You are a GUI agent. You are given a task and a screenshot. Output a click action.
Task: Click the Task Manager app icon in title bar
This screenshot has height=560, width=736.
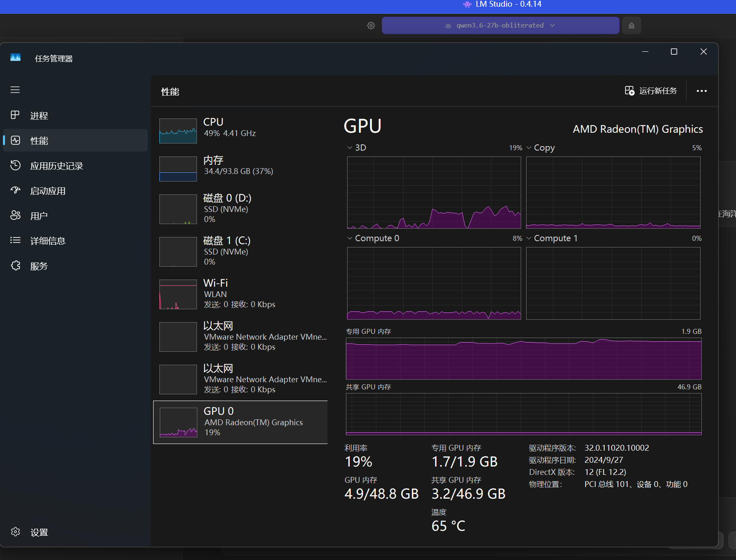pos(15,58)
